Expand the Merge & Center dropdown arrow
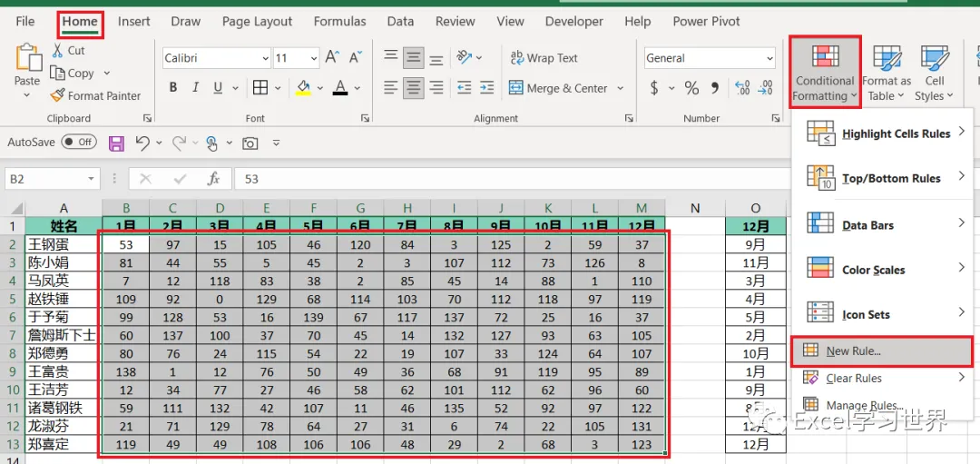 pyautogui.click(x=620, y=88)
